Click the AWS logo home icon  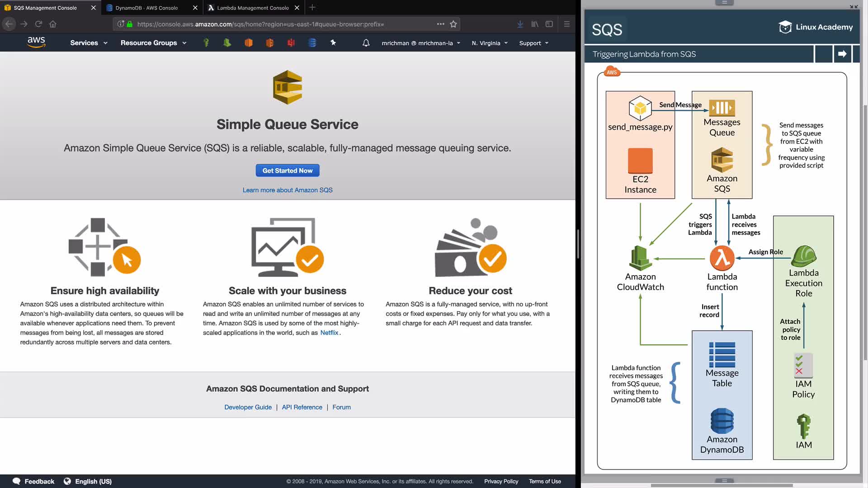tap(36, 42)
